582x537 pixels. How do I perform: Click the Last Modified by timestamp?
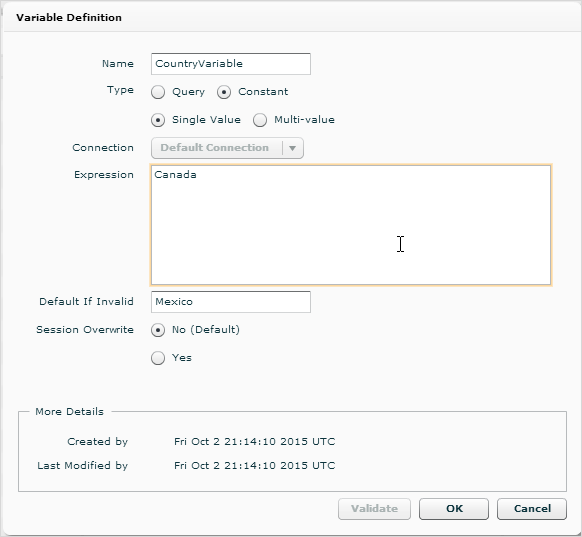tap(255, 465)
